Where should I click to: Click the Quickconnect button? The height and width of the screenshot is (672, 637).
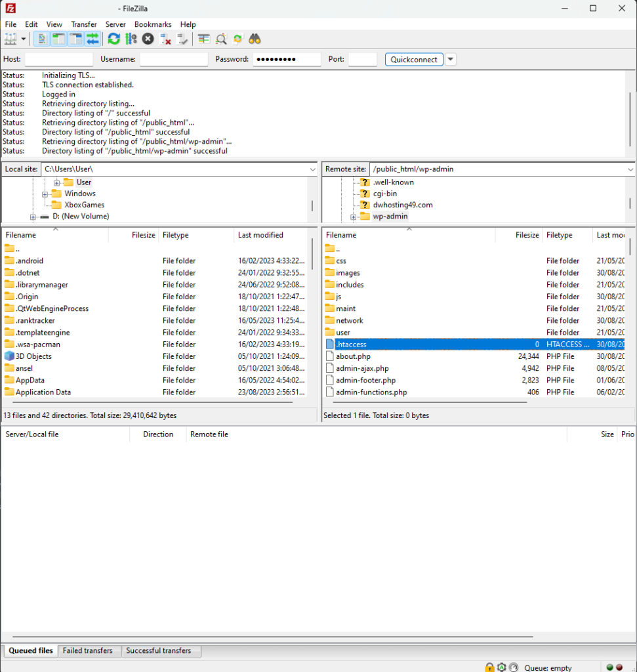click(x=414, y=59)
